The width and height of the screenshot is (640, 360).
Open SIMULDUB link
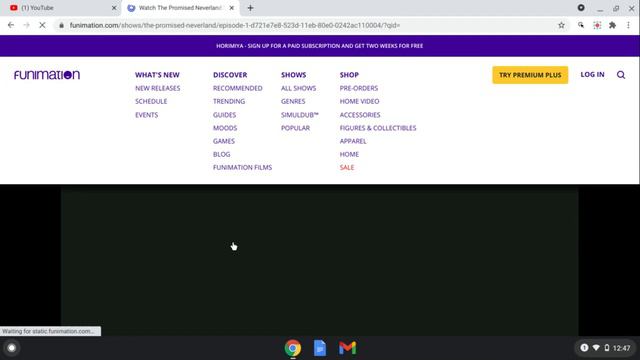tap(300, 115)
